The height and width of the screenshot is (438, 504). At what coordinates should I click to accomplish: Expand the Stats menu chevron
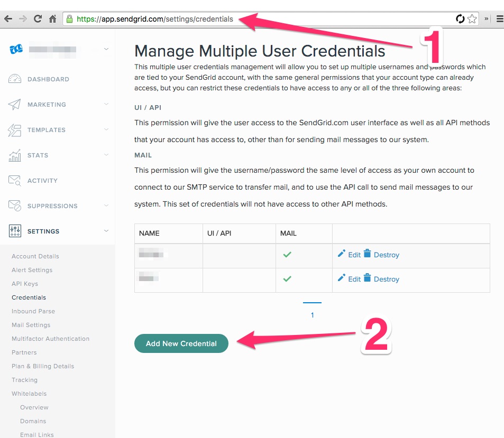tap(106, 155)
